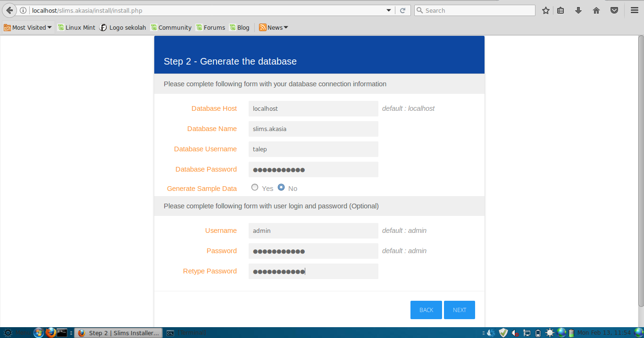Click the BACK button
Viewport: 644px width, 338px height.
click(x=426, y=310)
